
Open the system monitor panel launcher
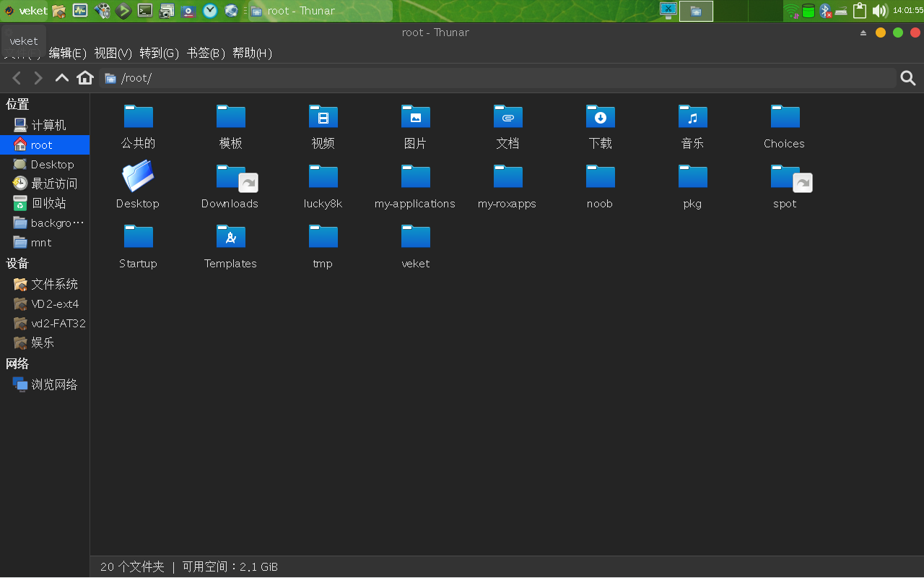(x=80, y=11)
